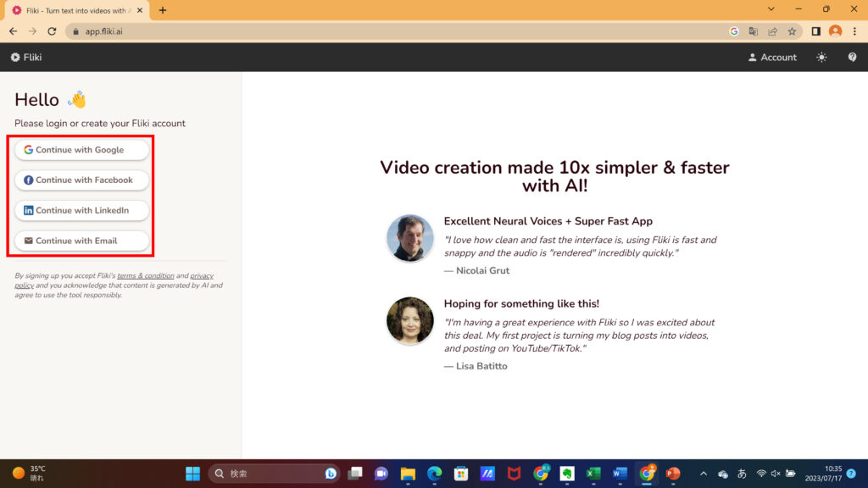Open File Explorer from the taskbar
Screen dimensions: 868x488
coord(408,474)
